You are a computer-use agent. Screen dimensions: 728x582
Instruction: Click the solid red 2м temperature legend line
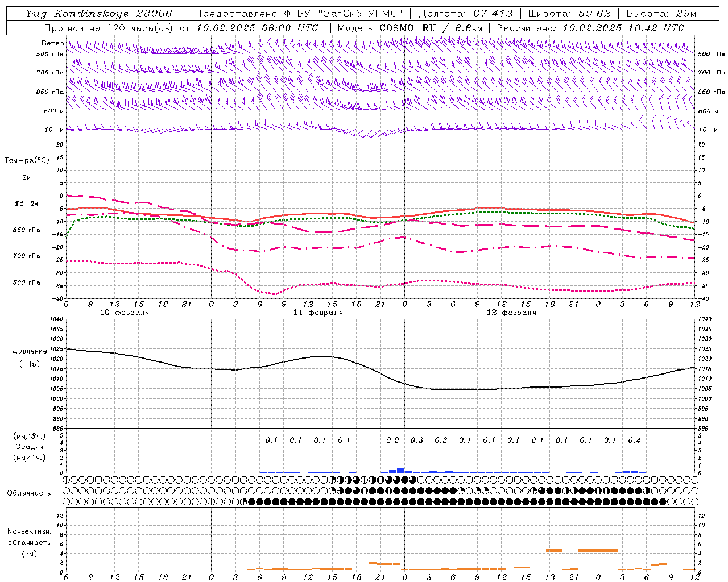tap(26, 184)
